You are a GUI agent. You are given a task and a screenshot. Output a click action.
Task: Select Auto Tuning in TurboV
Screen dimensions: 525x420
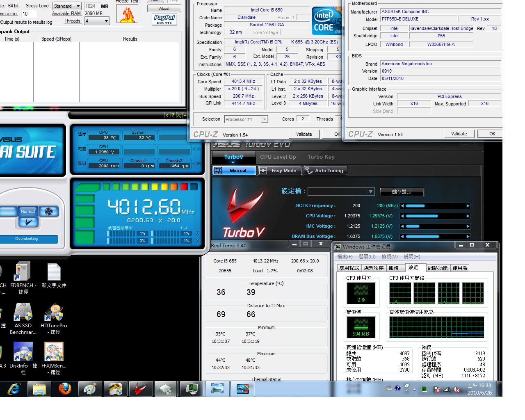tap(325, 171)
